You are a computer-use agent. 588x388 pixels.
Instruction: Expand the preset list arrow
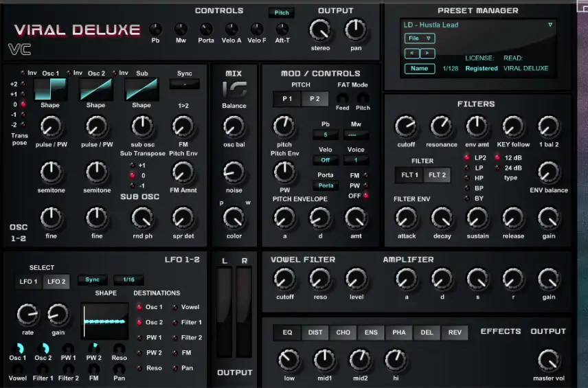tap(550, 25)
